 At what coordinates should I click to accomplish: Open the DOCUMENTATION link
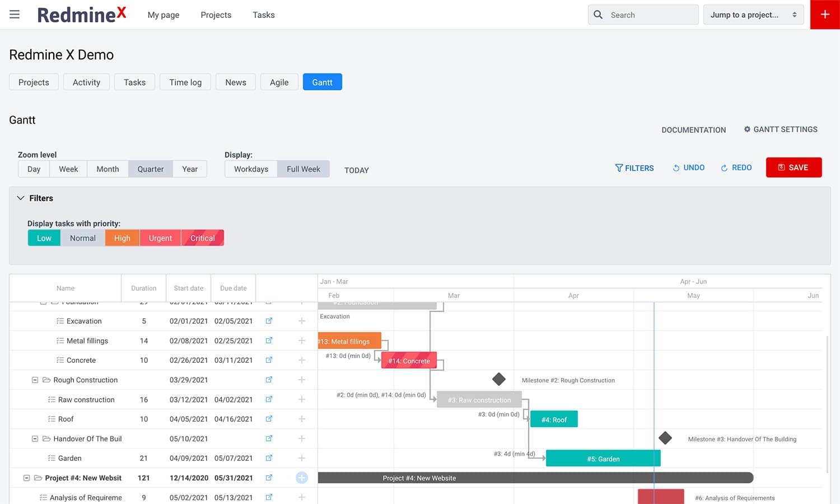693,129
